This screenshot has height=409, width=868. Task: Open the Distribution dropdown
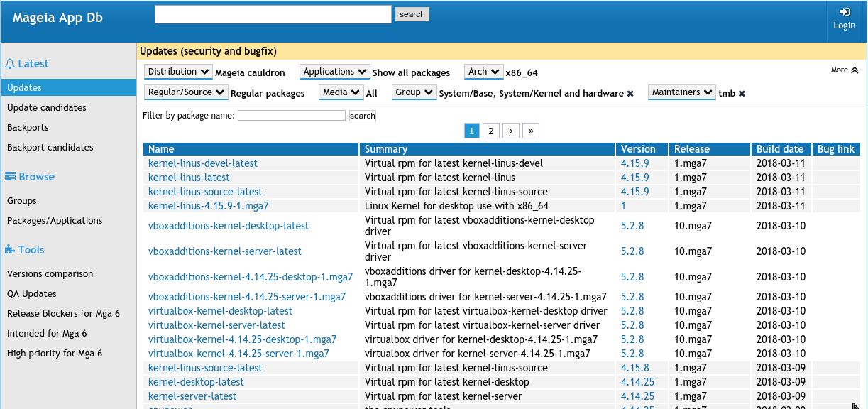click(178, 72)
